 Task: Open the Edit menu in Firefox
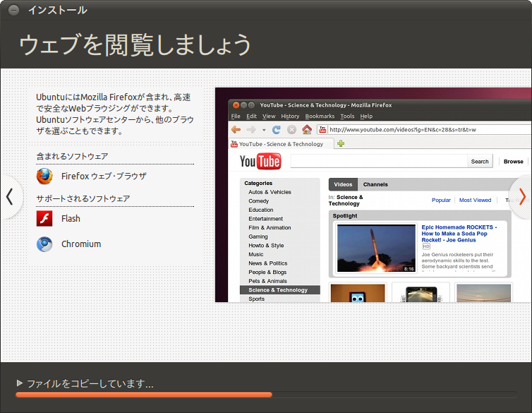[x=251, y=116]
